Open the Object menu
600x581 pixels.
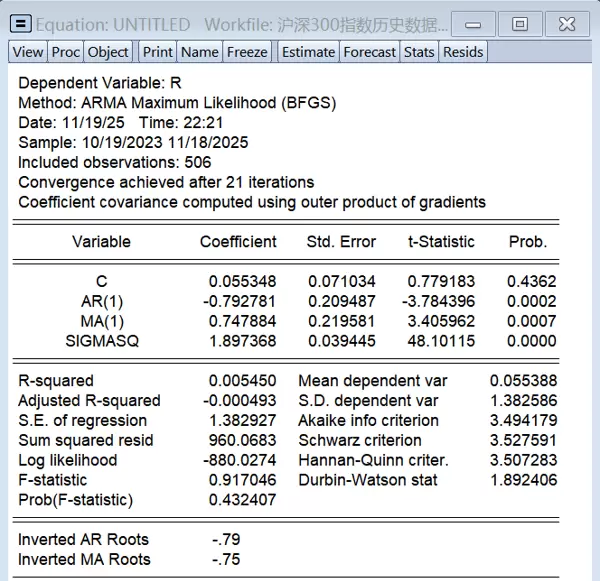tap(108, 52)
